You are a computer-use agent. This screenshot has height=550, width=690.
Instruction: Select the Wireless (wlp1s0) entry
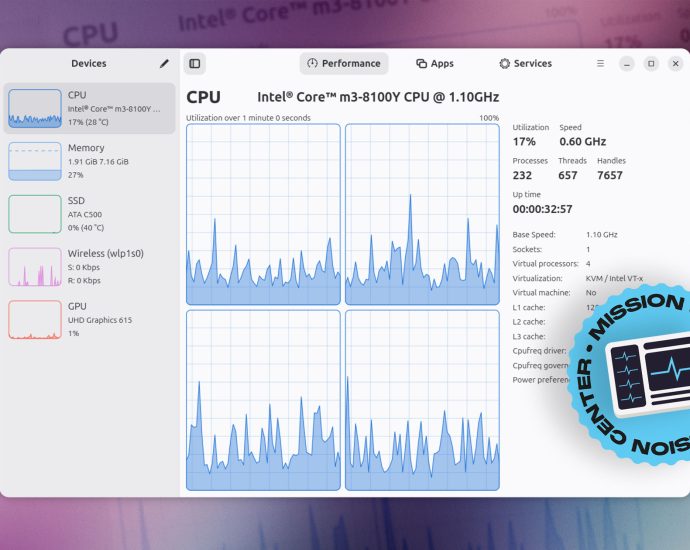click(89, 267)
